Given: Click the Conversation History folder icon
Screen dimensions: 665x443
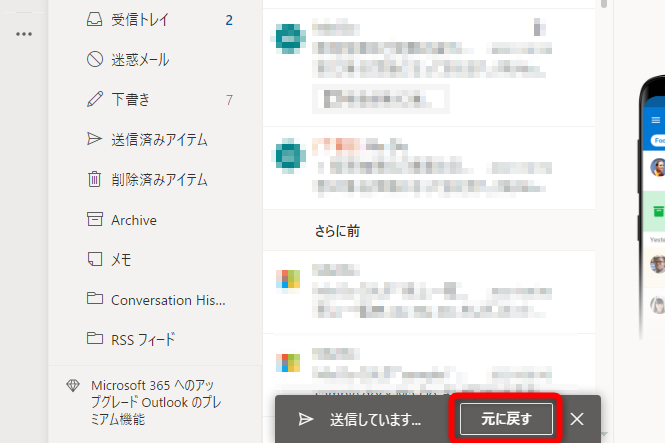Looking at the screenshot, I should click(95, 298).
